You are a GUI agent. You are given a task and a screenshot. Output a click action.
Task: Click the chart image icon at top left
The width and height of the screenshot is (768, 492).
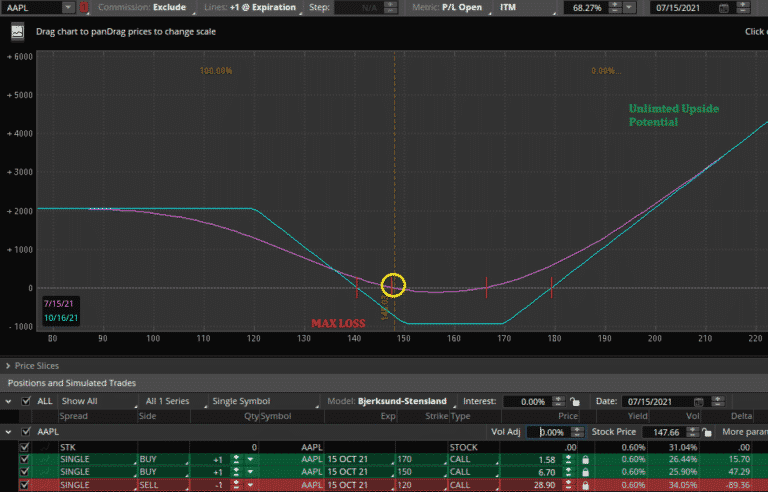click(18, 31)
